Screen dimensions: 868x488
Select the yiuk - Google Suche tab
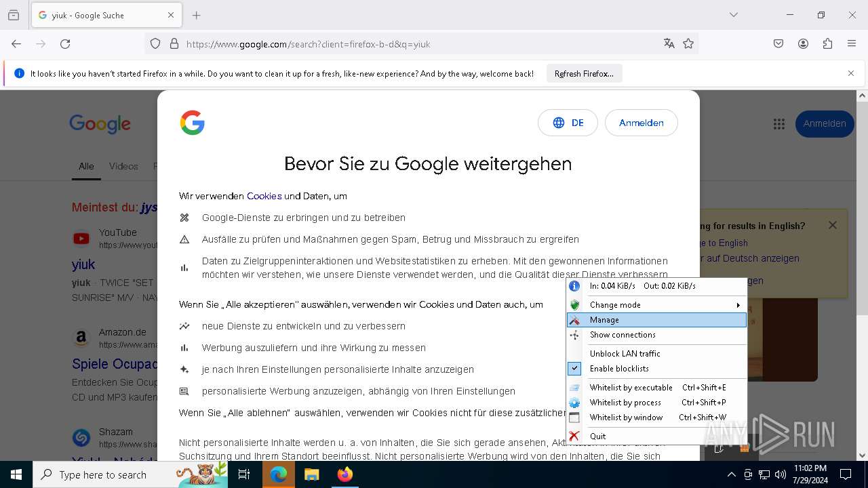[106, 15]
